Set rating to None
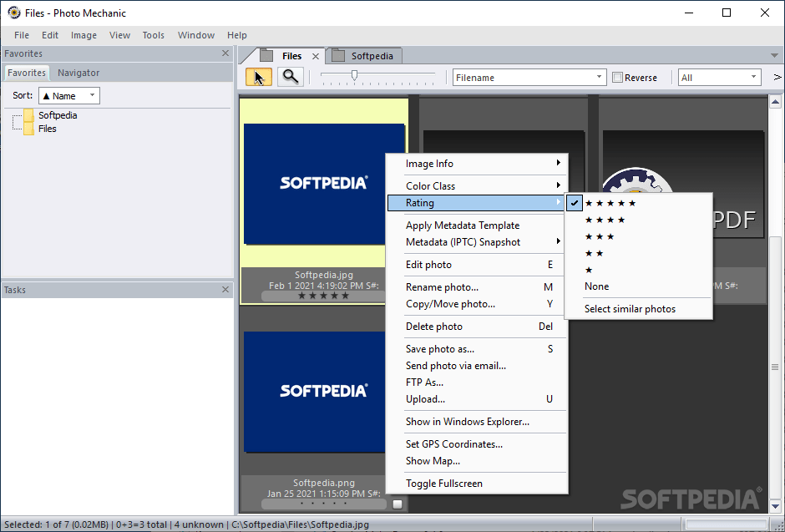785x532 pixels. 638,286
